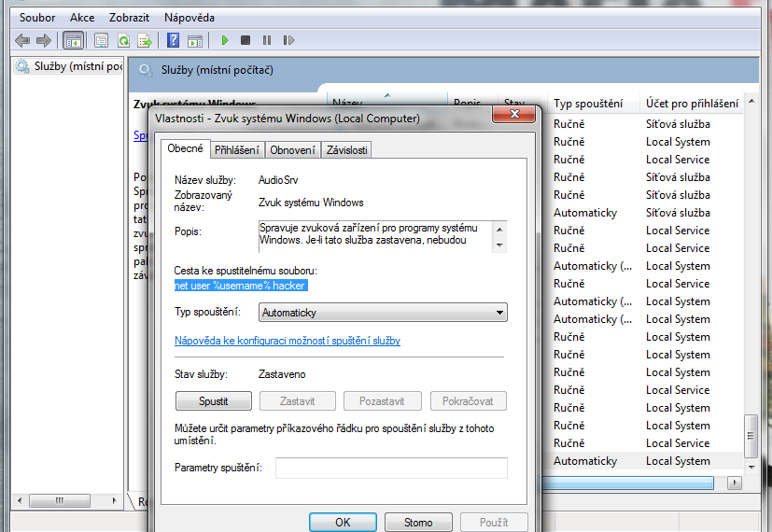Click the green Refresh toolbar icon

point(123,40)
